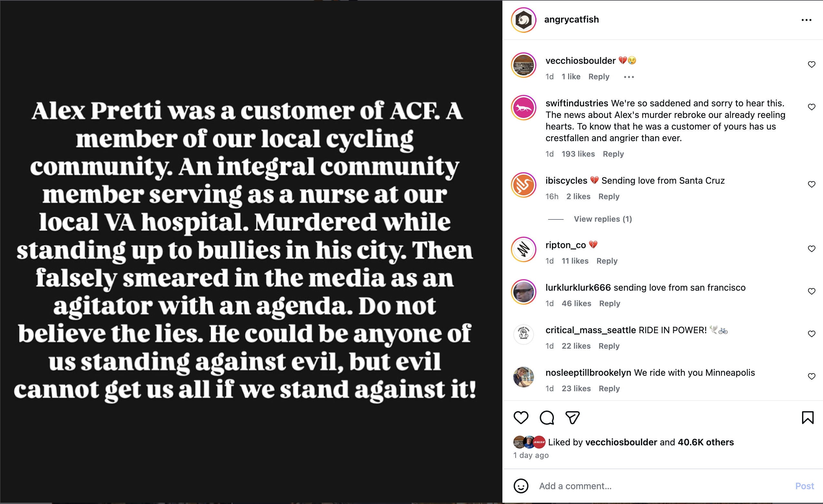This screenshot has width=823, height=504.
Task: Like vecchiosboulder's comment heart
Action: point(811,64)
